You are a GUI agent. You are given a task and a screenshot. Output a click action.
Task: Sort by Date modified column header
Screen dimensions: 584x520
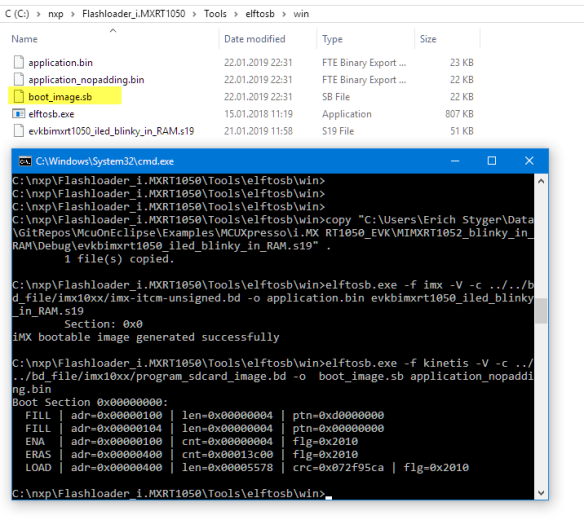tap(255, 39)
